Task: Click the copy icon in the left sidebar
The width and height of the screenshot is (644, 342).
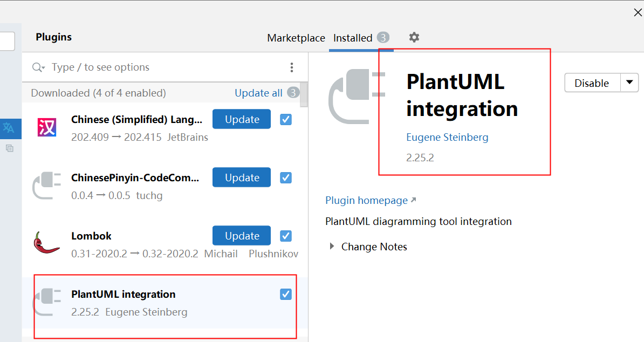Action: [x=10, y=148]
